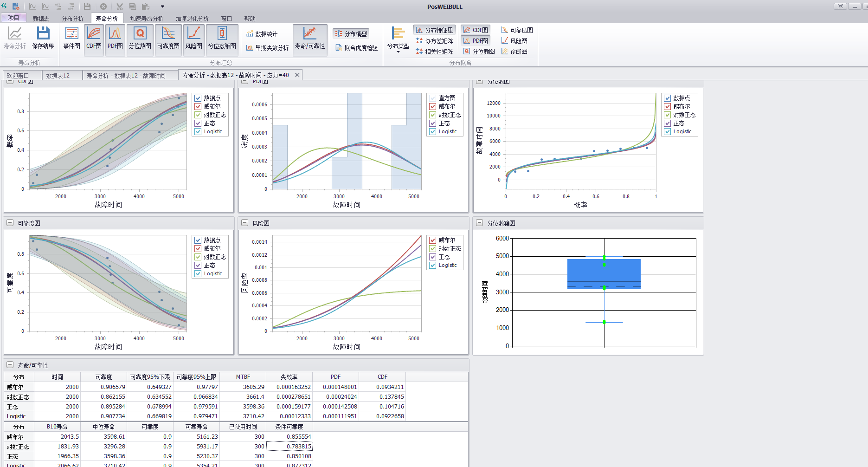The height and width of the screenshot is (467, 868).
Task: Click the MTBF column header
Action: click(243, 377)
